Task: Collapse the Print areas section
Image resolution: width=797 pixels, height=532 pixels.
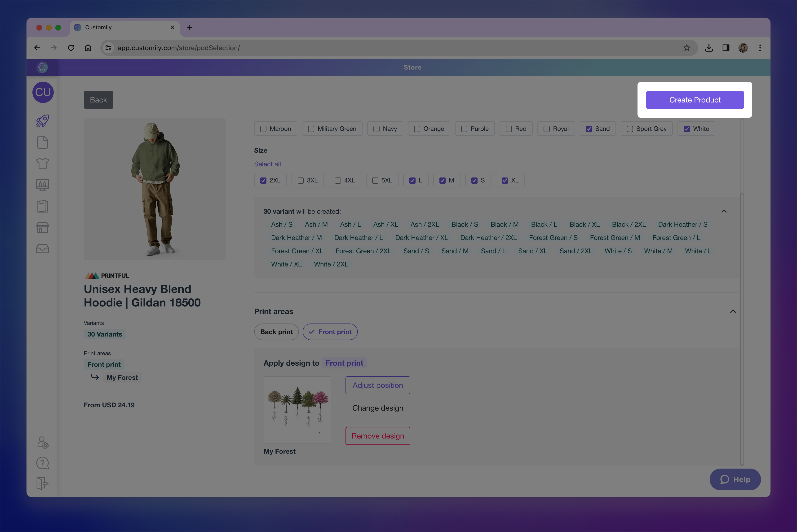Action: point(733,311)
